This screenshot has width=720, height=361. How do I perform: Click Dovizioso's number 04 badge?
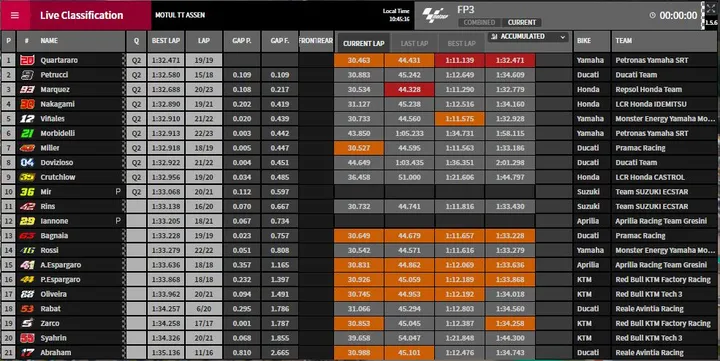pos(27,163)
